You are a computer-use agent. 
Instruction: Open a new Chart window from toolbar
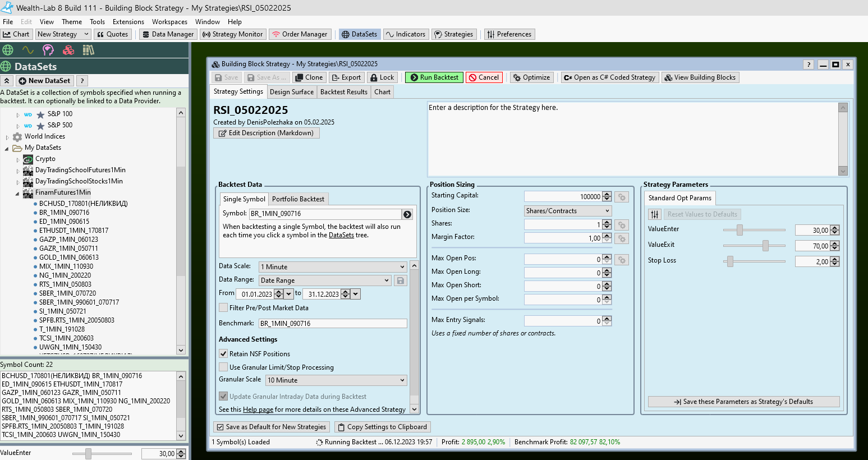(x=16, y=34)
